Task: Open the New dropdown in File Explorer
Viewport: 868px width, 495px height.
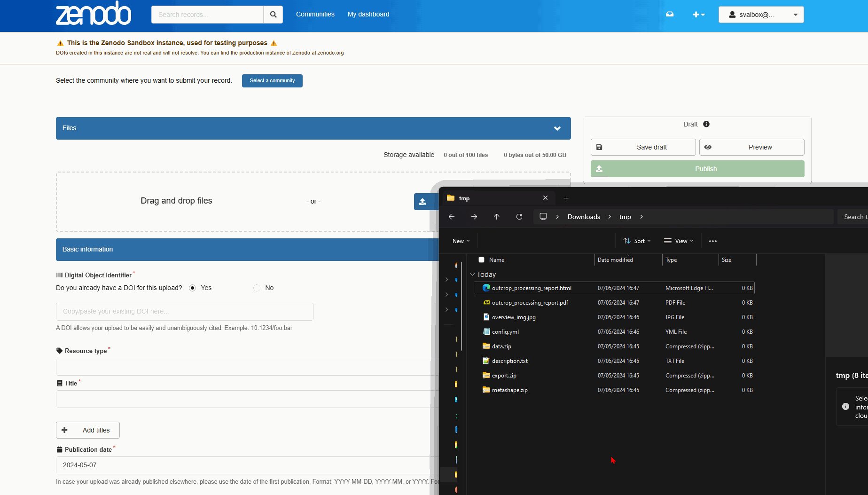Action: [x=461, y=241]
